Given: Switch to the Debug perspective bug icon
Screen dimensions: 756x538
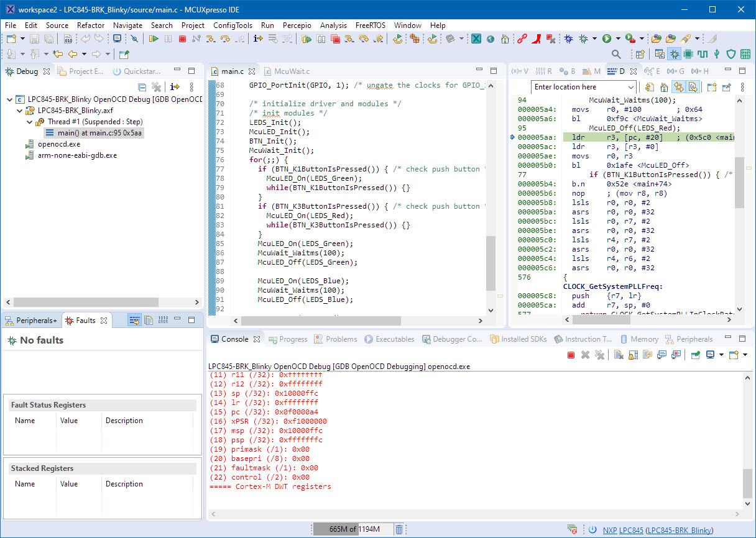Looking at the screenshot, I should pyautogui.click(x=674, y=55).
